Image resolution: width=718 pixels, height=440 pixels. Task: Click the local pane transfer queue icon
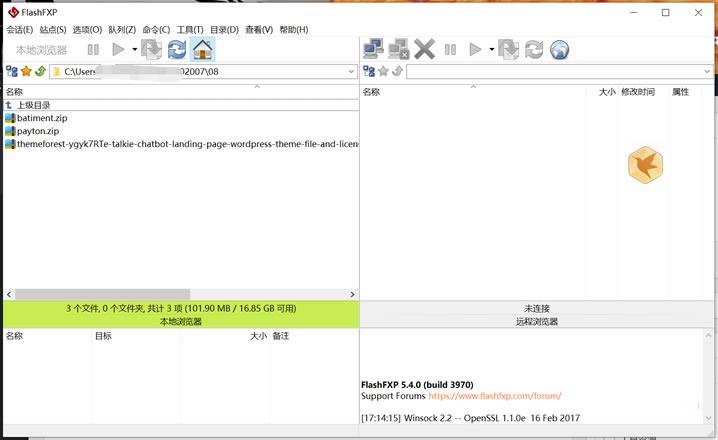152,49
